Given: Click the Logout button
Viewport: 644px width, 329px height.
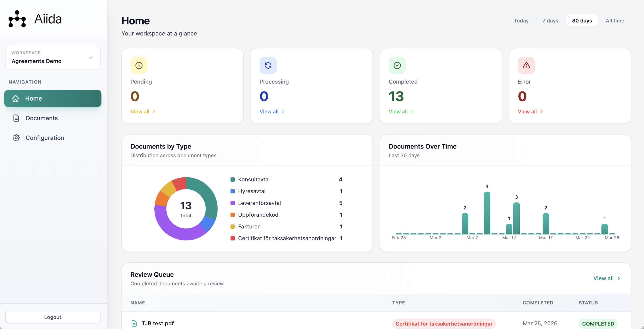Looking at the screenshot, I should tap(53, 317).
